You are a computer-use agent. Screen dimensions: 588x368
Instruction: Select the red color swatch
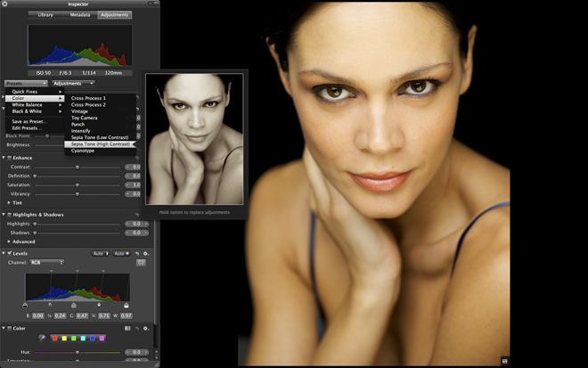(x=54, y=339)
